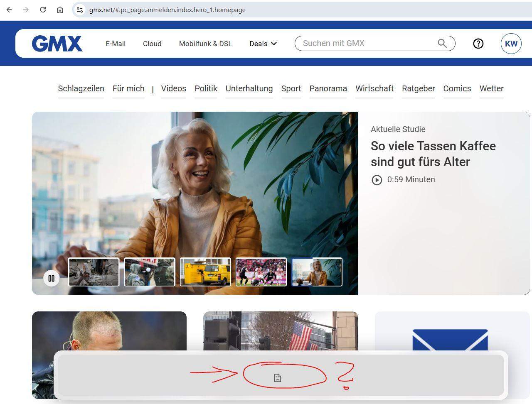Image resolution: width=532 pixels, height=404 pixels.
Task: Click the site permissions icon in address bar
Action: click(x=79, y=10)
